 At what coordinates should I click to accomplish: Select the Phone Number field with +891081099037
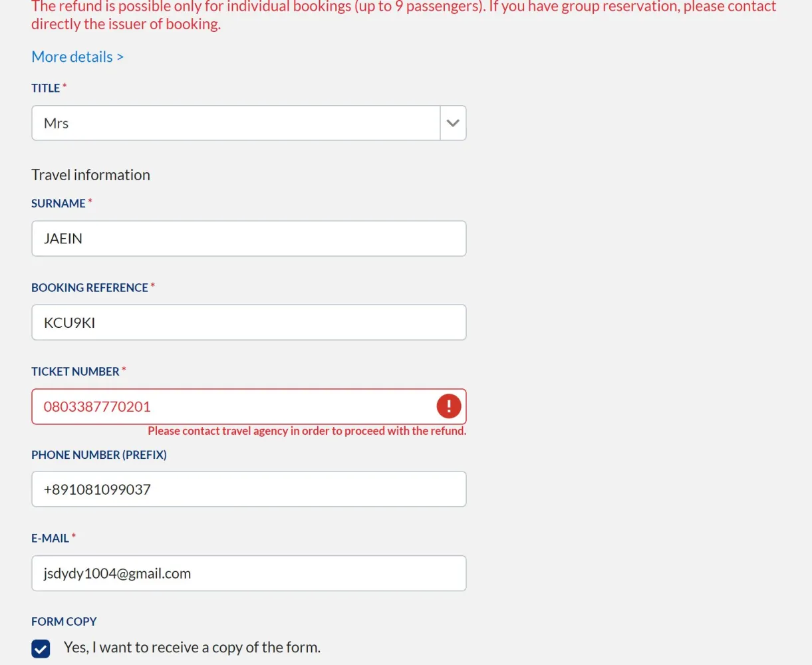(x=249, y=489)
